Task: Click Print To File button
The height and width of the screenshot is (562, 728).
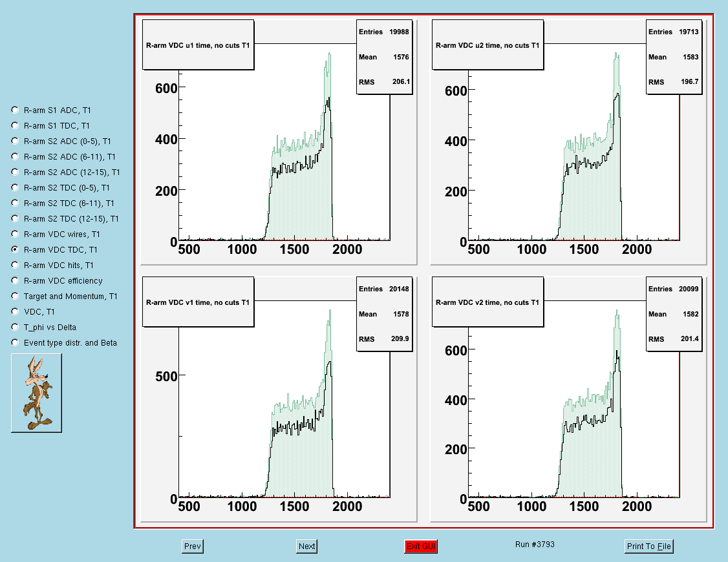Action: point(648,546)
